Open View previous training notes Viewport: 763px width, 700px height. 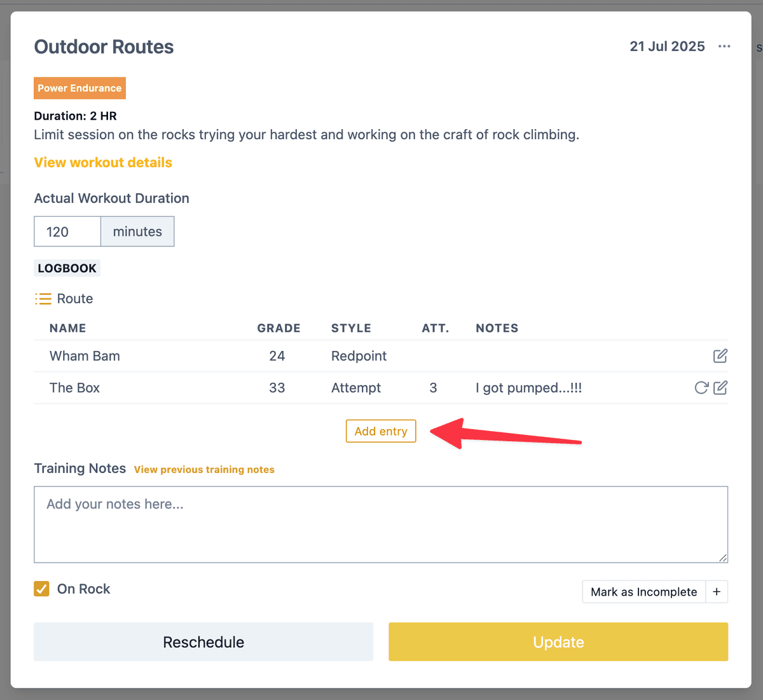204,470
